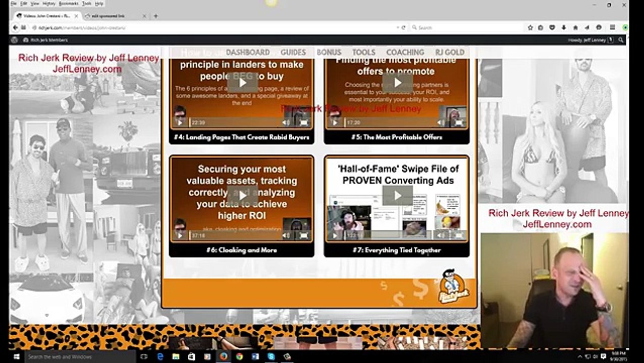Screen dimensions: 644x363
Task: Toggle fullscreen on the #5 Most Profitable Offers video
Action: point(459,123)
